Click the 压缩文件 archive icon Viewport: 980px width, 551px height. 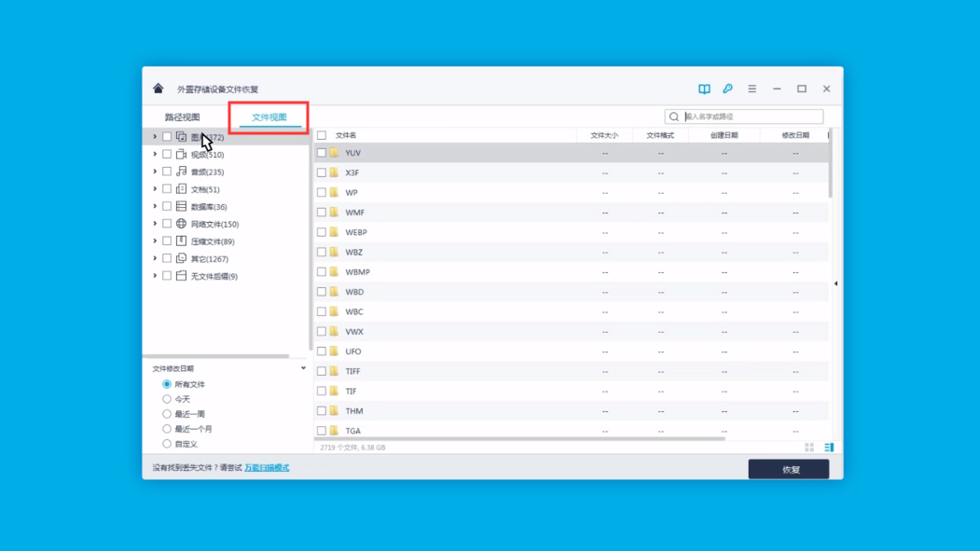tap(181, 241)
